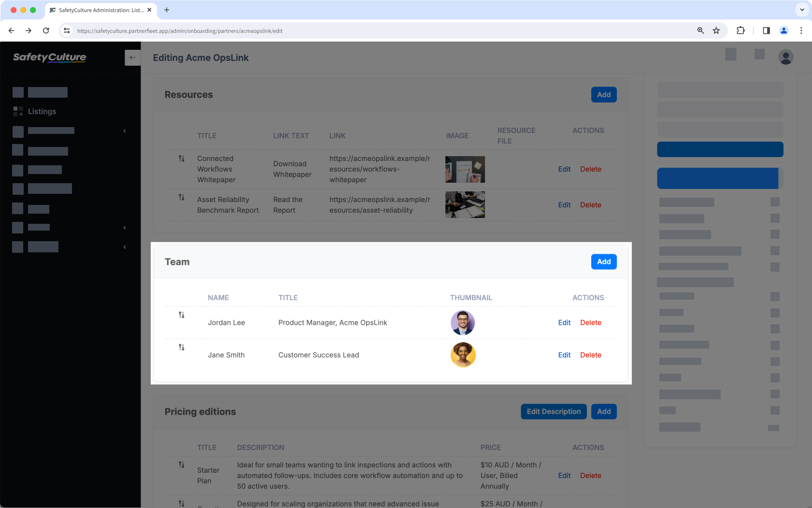Edit the Starter Plan pricing edition
This screenshot has height=508, width=812.
(564, 476)
